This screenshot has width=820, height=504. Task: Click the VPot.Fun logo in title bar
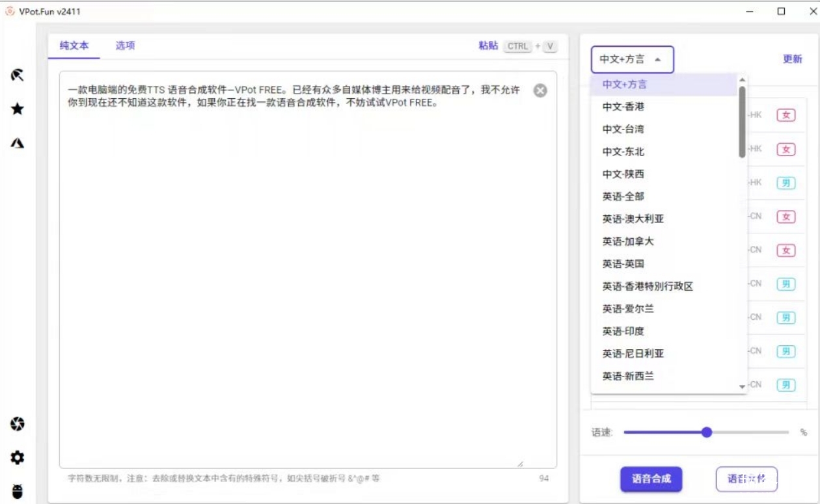point(10,12)
